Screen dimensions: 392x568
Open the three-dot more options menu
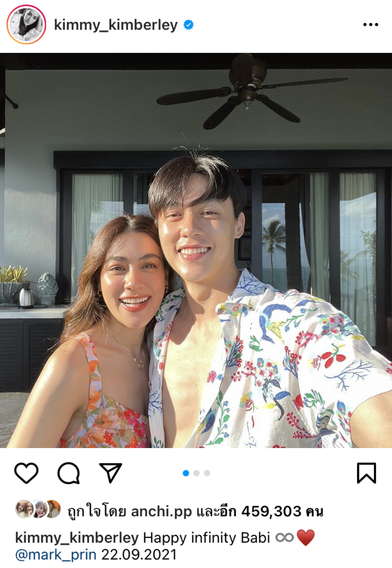tap(370, 25)
